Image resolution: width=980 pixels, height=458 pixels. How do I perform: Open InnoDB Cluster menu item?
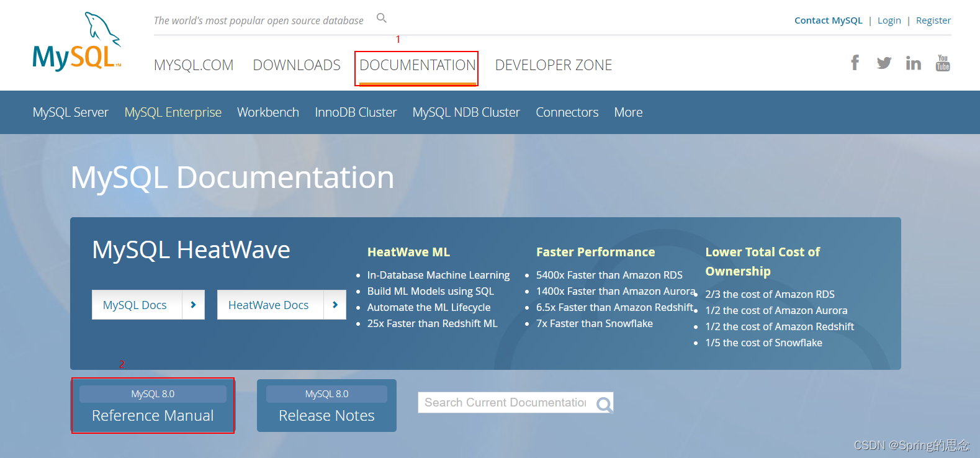[356, 112]
